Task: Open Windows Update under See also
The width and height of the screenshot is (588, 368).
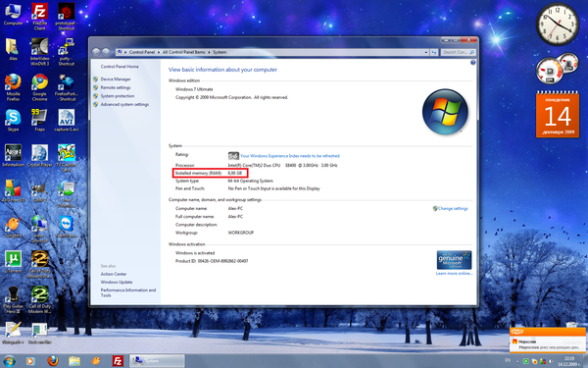Action: point(117,282)
